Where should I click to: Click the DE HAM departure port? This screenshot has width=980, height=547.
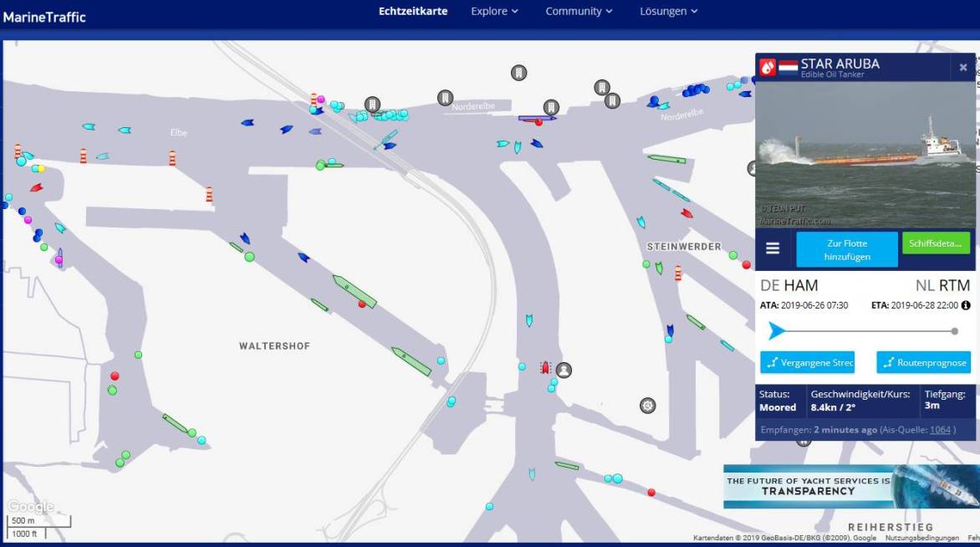click(x=789, y=286)
